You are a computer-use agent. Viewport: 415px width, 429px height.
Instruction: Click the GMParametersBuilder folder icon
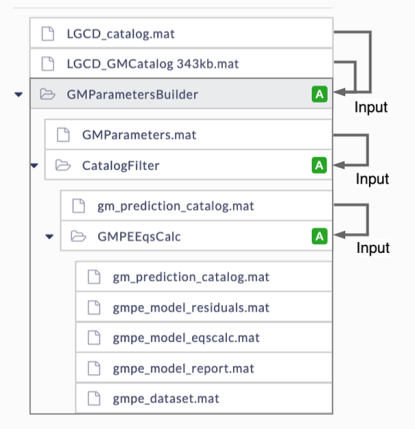47,94
